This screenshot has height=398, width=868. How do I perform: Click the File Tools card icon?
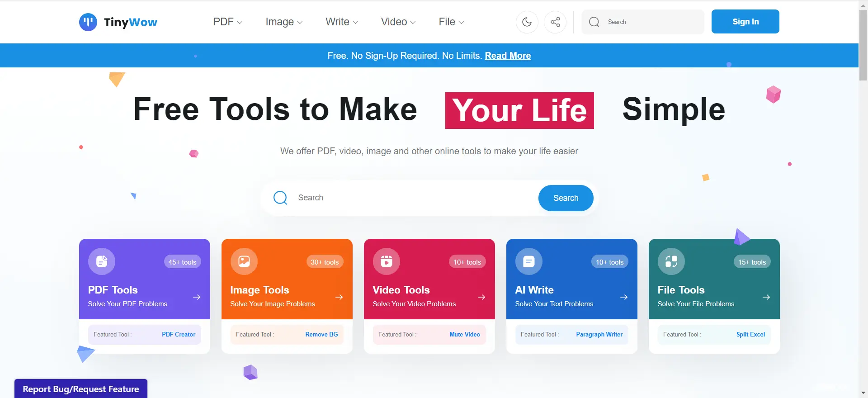671,261
